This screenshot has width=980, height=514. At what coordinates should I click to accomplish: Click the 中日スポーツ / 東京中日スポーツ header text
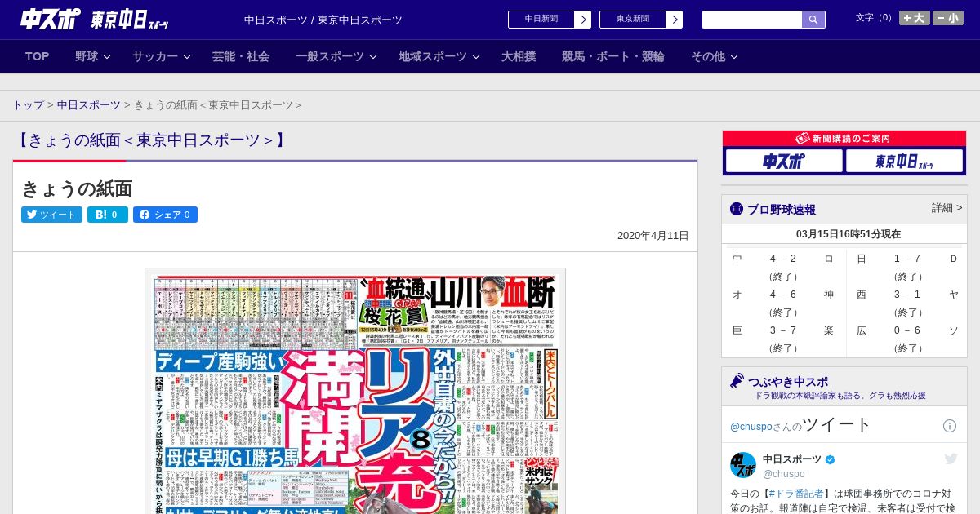(x=323, y=20)
